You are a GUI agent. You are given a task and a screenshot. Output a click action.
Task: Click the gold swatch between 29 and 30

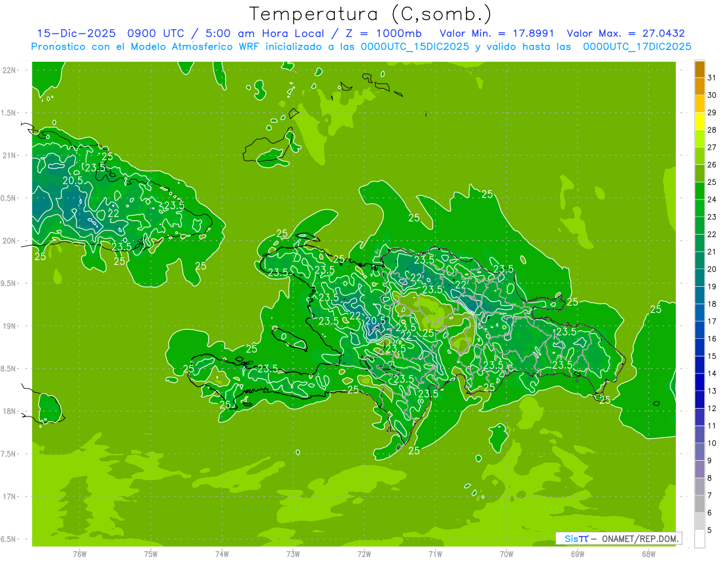pyautogui.click(x=699, y=104)
